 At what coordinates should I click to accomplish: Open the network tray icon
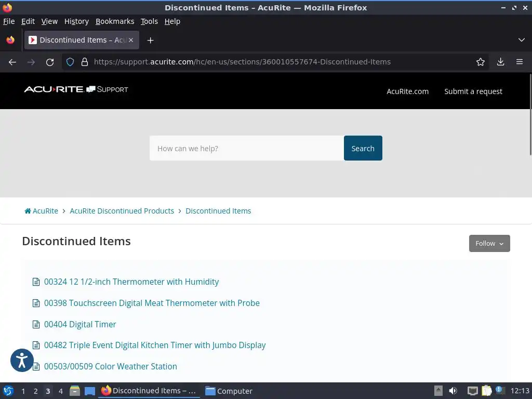click(472, 391)
